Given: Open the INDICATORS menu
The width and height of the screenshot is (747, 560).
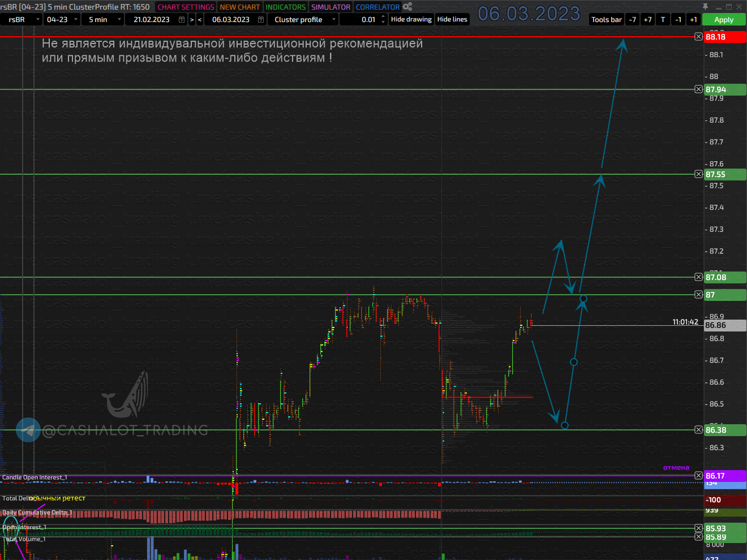Looking at the screenshot, I should pyautogui.click(x=285, y=7).
